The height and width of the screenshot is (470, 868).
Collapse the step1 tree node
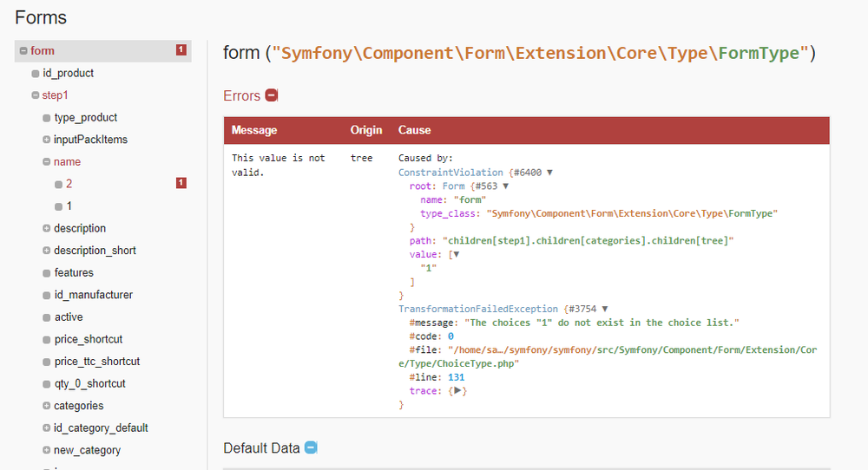pos(36,95)
